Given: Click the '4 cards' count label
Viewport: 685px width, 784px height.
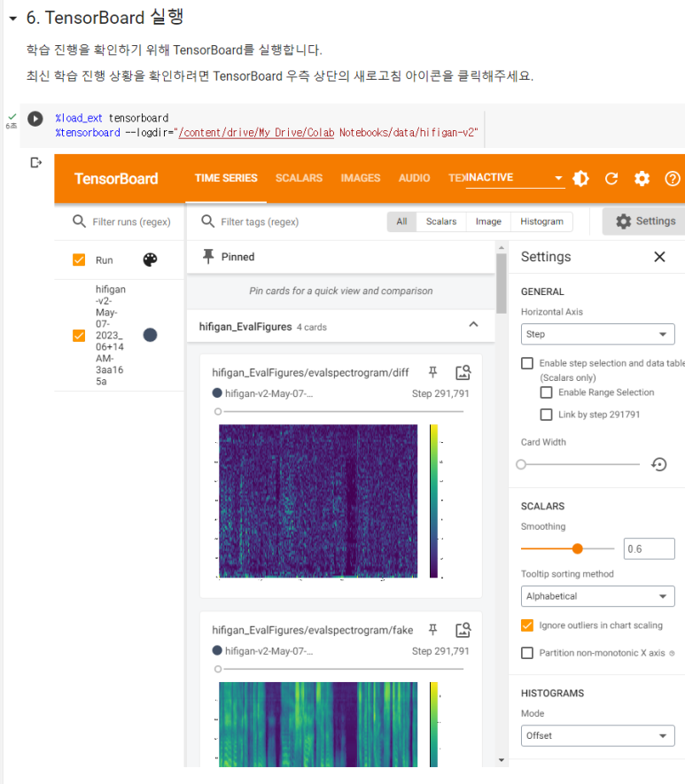Looking at the screenshot, I should [312, 327].
